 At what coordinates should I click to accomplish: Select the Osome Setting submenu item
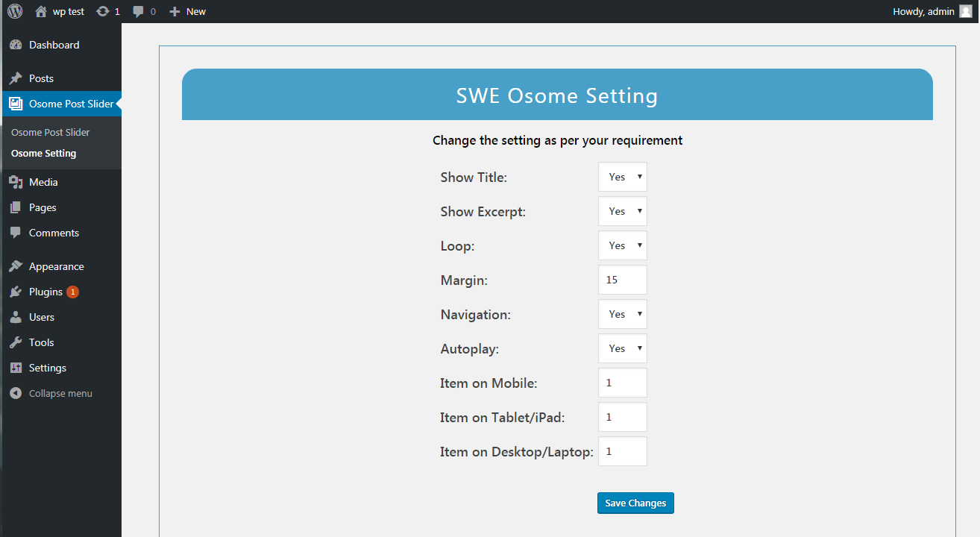(43, 153)
